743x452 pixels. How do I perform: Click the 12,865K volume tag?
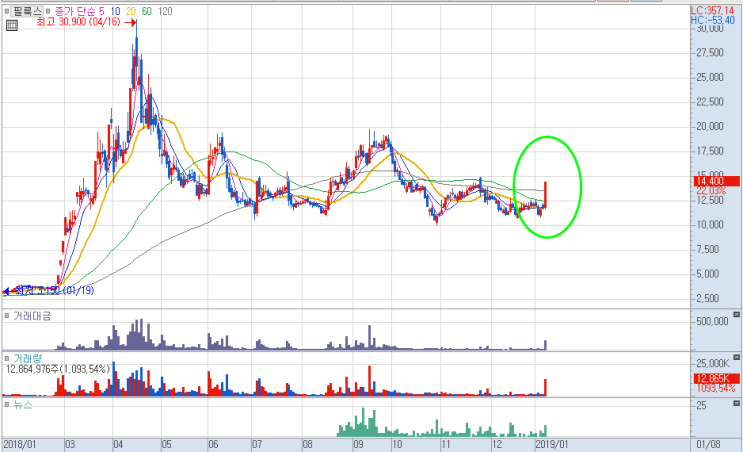point(716,379)
